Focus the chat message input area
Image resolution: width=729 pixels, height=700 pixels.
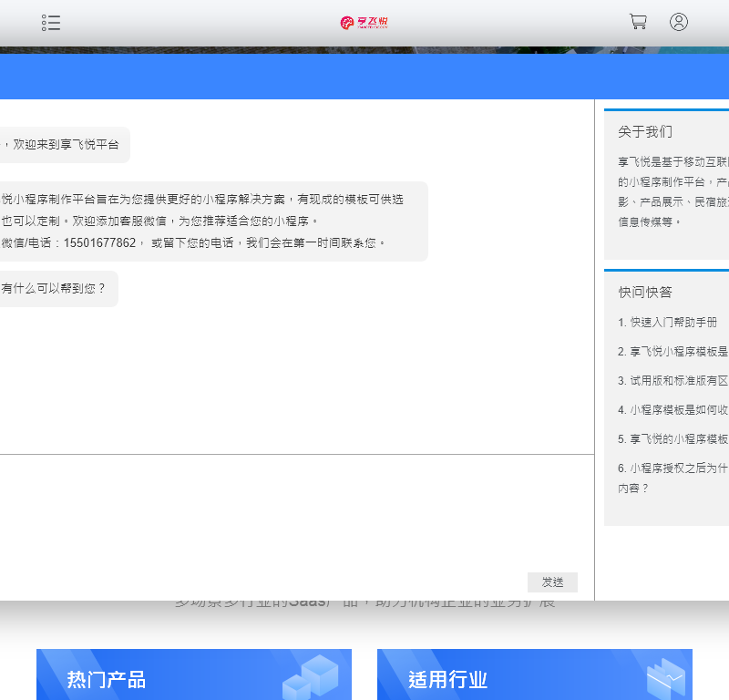[297, 511]
